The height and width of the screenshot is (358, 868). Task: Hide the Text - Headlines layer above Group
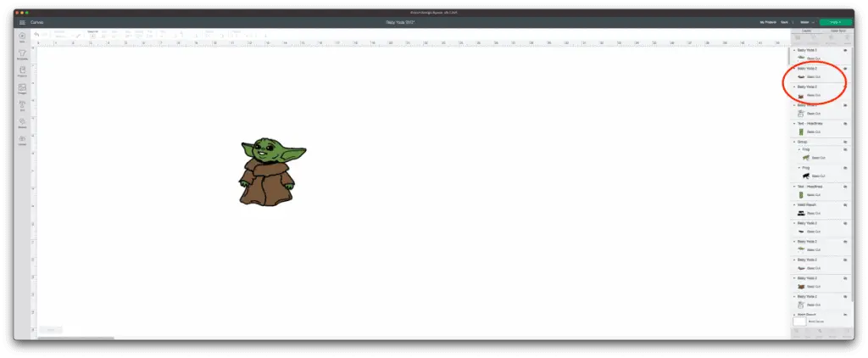pos(845,124)
